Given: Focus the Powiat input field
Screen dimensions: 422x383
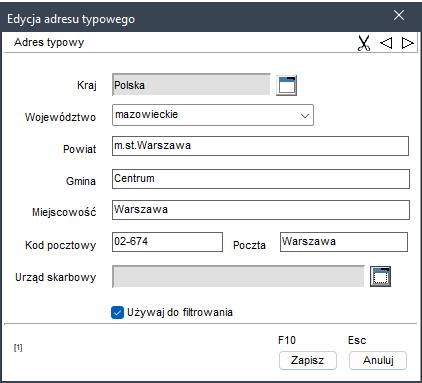Looking at the screenshot, I should (x=260, y=146).
